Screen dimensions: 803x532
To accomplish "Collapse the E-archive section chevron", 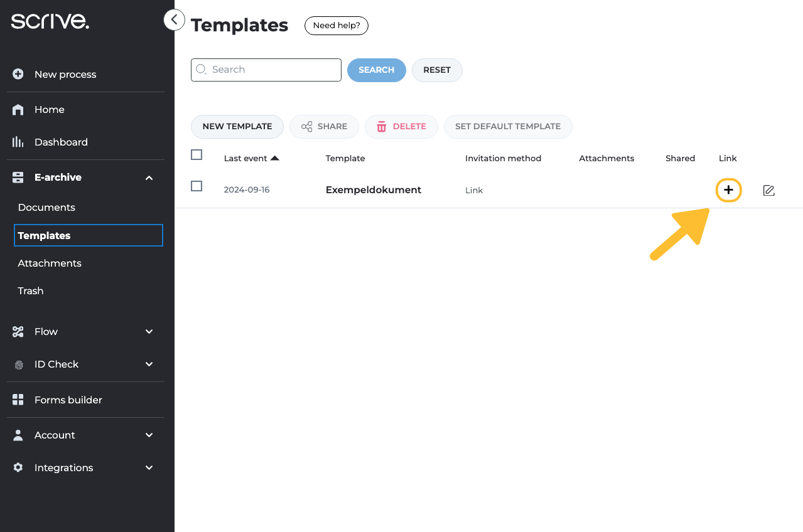I will point(149,178).
